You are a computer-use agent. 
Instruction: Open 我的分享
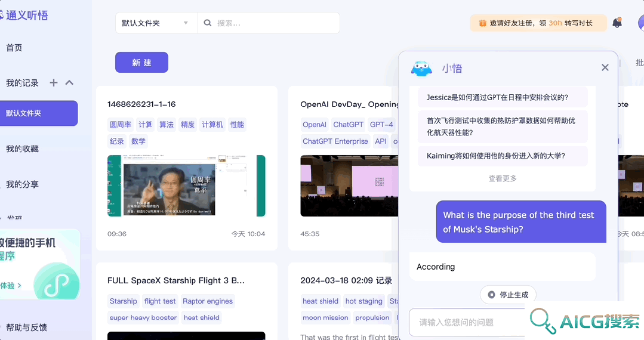[22, 184]
